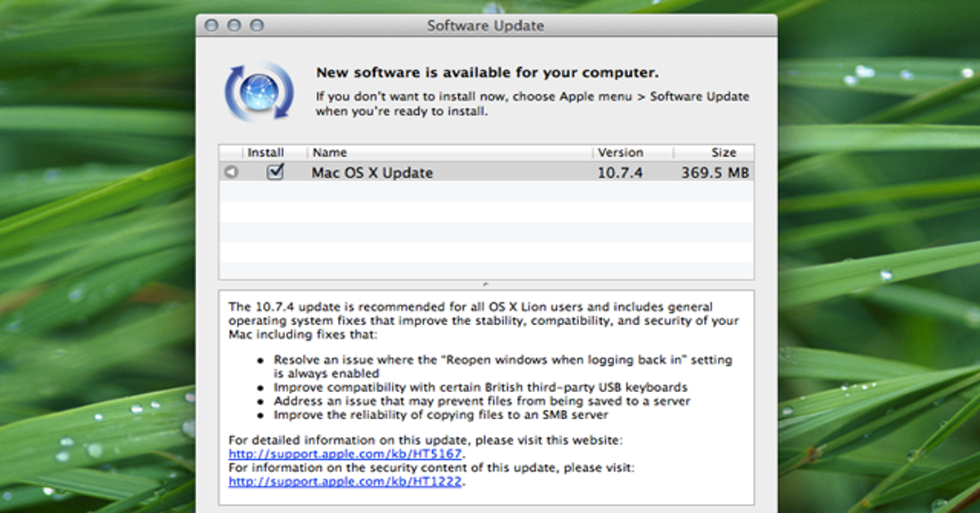The height and width of the screenshot is (513, 980).
Task: Click the British third-party USB keyboards bullet
Action: pyautogui.click(x=480, y=387)
